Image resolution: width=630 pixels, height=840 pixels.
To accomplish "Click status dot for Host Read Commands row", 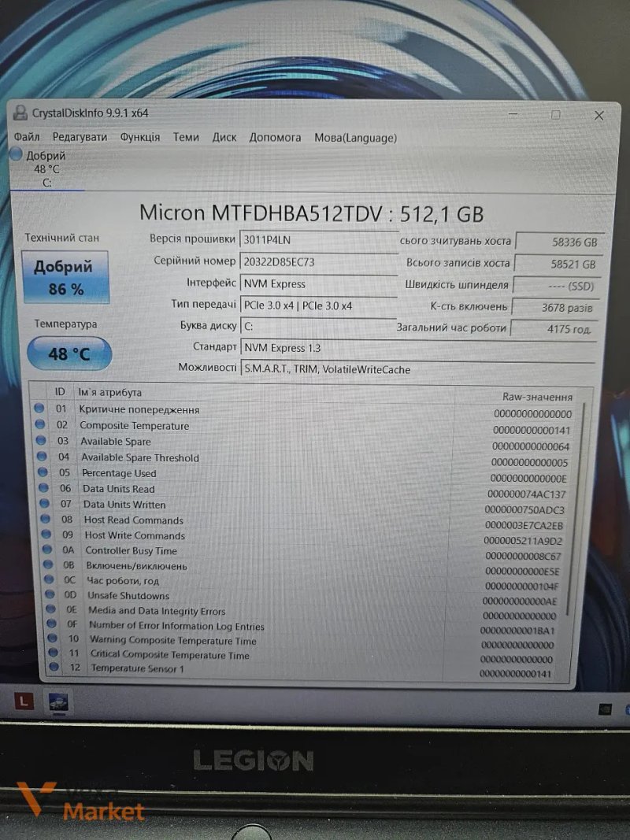I will coord(46,519).
